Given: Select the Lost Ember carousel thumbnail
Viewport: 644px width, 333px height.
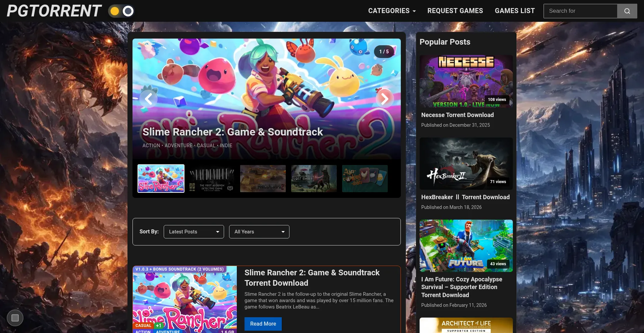Looking at the screenshot, I should [x=314, y=178].
